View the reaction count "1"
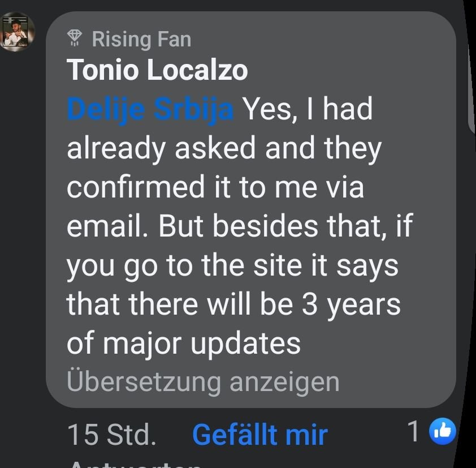 (413, 432)
